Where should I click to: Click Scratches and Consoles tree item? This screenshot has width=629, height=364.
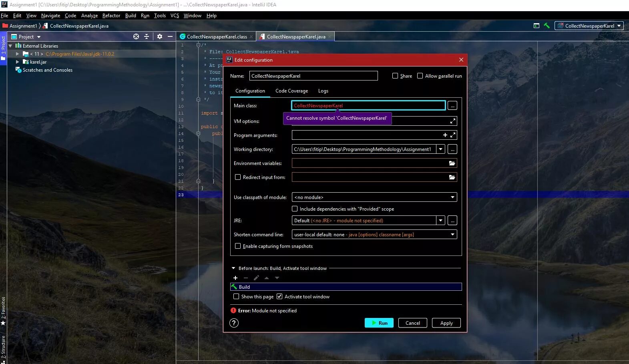pyautogui.click(x=48, y=70)
